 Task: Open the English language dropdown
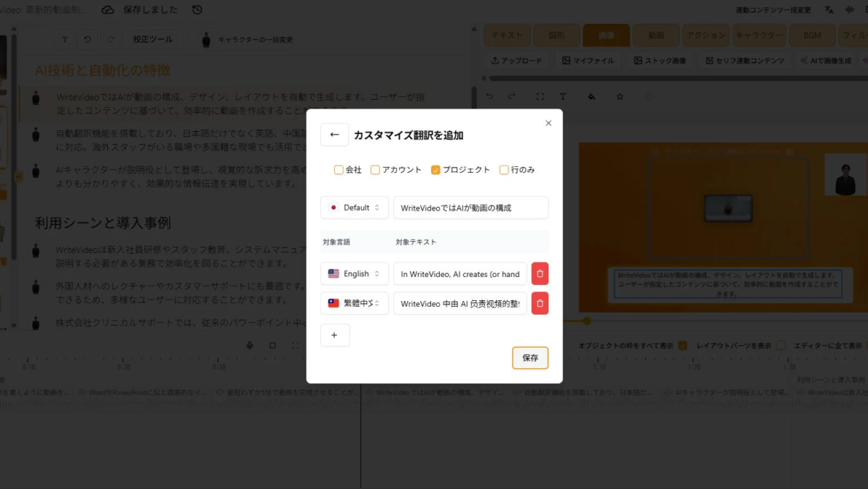(x=354, y=273)
